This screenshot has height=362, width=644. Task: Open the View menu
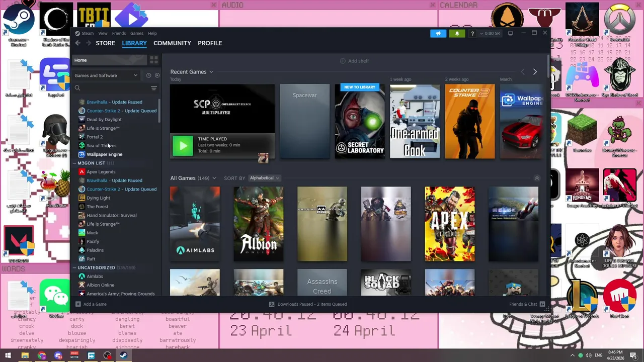(x=103, y=34)
